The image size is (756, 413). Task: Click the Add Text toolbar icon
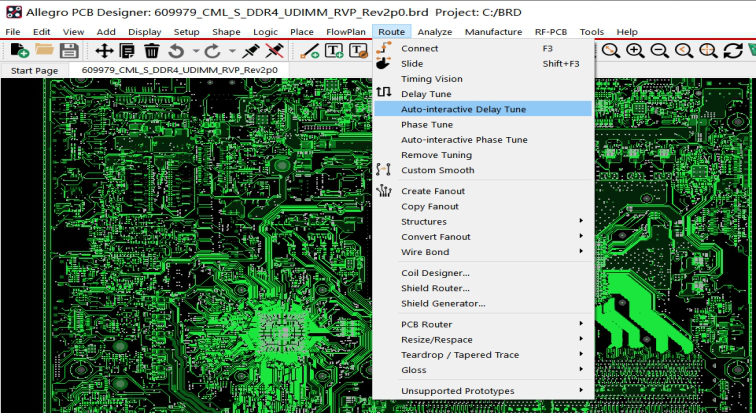334,51
